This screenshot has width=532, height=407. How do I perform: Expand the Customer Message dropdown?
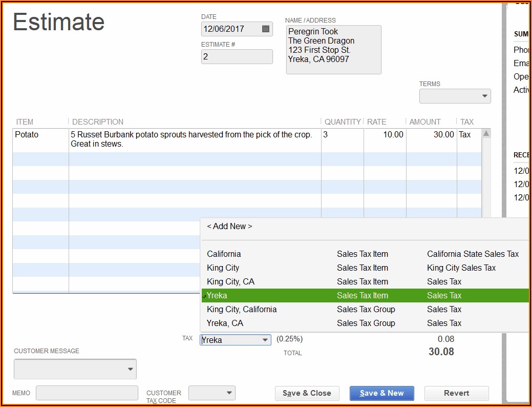[x=131, y=369]
